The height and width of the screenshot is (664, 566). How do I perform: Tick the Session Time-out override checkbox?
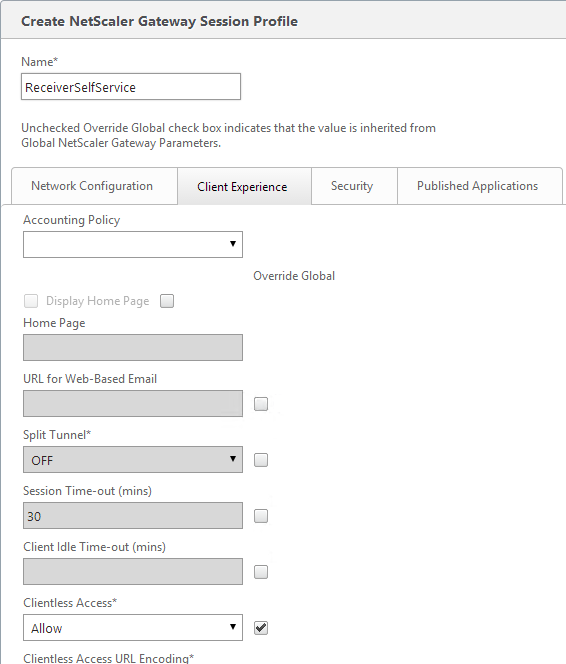point(261,516)
